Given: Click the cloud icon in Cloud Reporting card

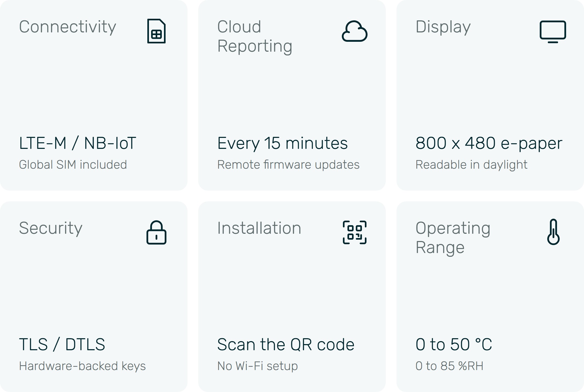Looking at the screenshot, I should (355, 31).
